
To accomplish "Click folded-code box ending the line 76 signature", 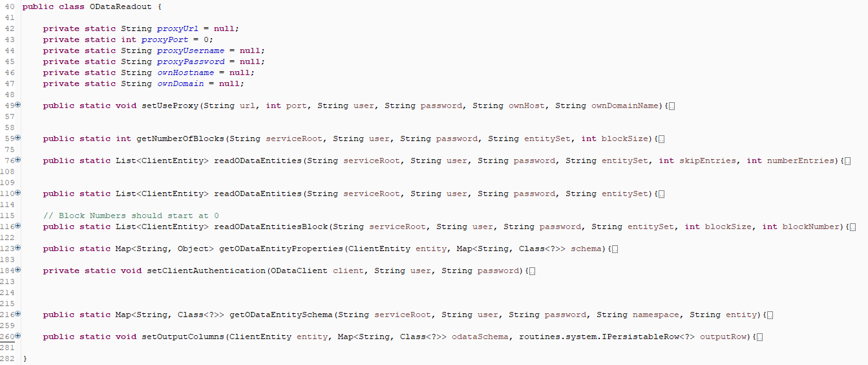I will coord(847,161).
